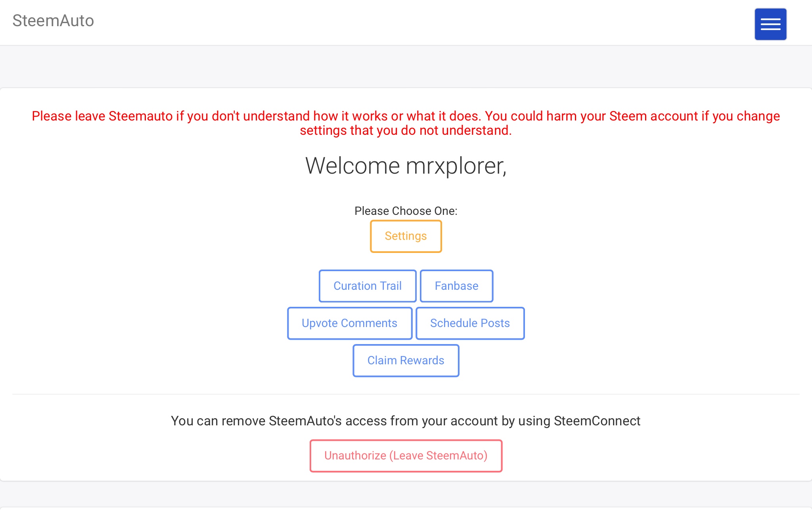Click the word Welcome in the heading

pos(352,166)
